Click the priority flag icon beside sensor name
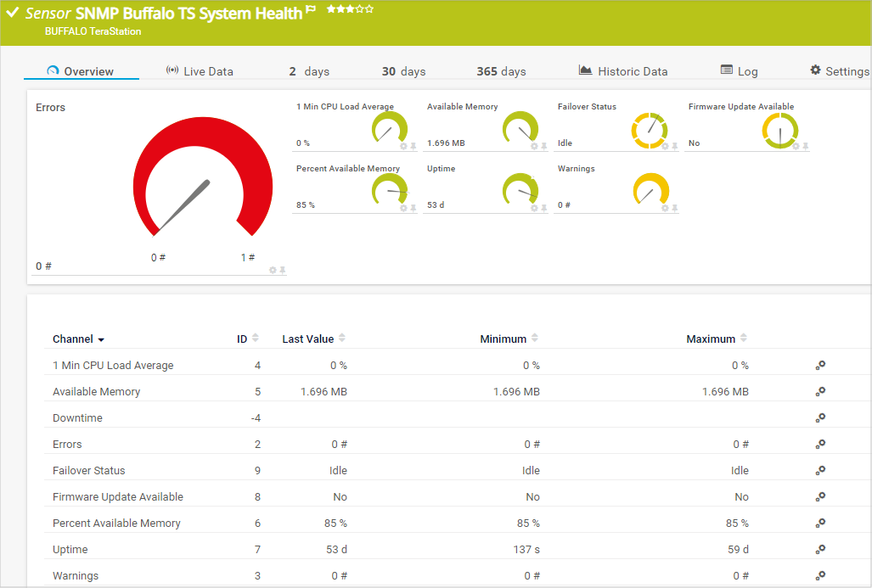Screen dimensions: 872x588 pyautogui.click(x=311, y=10)
